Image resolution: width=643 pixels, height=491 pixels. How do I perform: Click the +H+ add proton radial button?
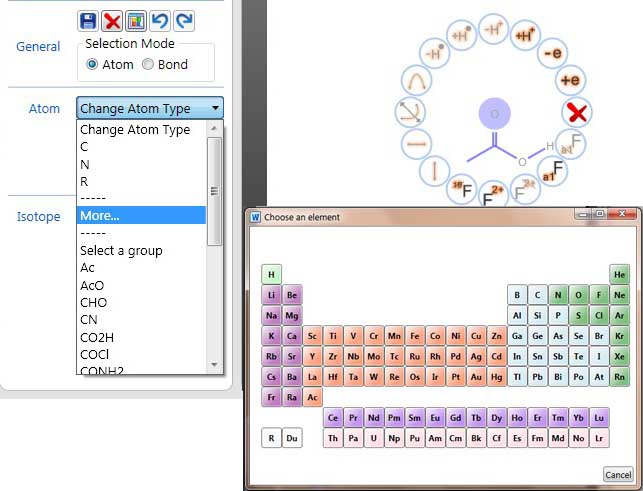526,35
